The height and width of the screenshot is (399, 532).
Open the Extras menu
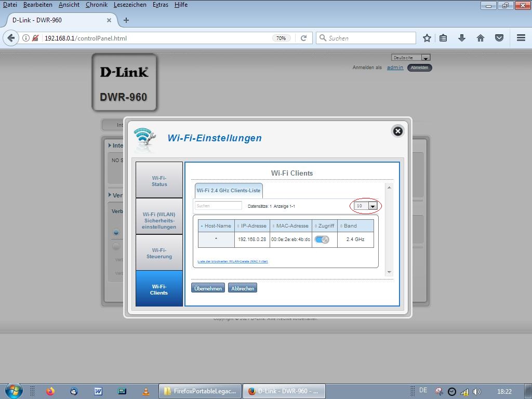[161, 5]
